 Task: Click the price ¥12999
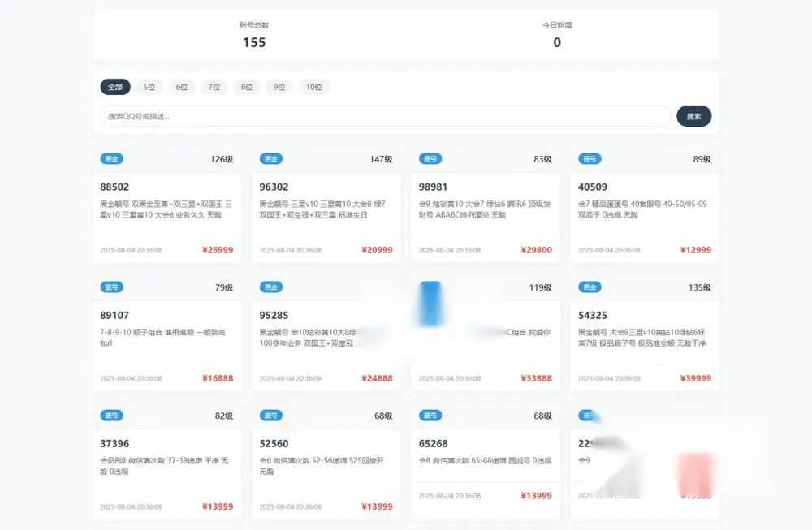[696, 250]
